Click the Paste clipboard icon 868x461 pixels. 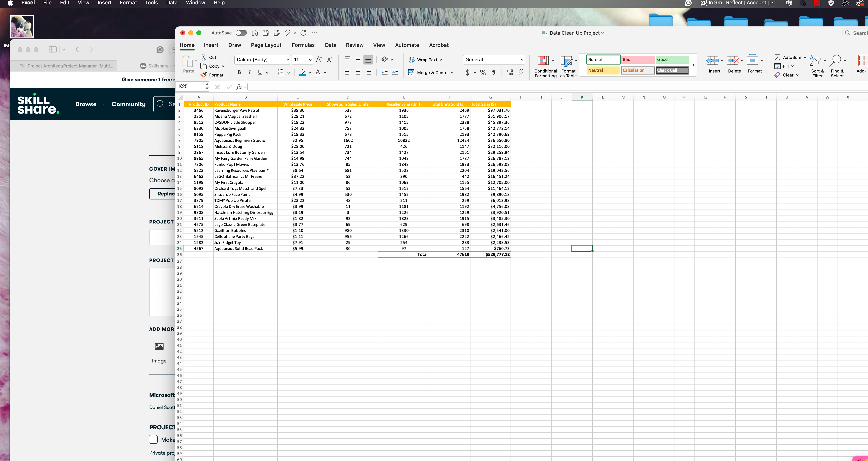click(187, 61)
